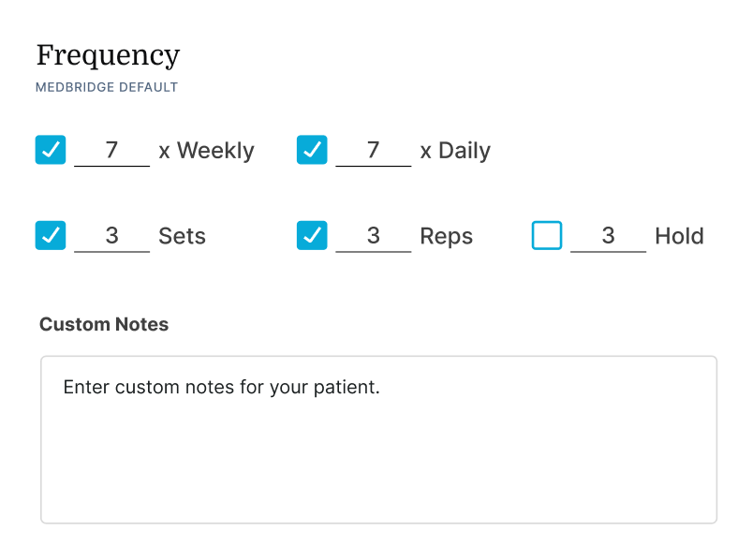Enable the Hold checkbox
The width and height of the screenshot is (752, 560).
(547, 235)
